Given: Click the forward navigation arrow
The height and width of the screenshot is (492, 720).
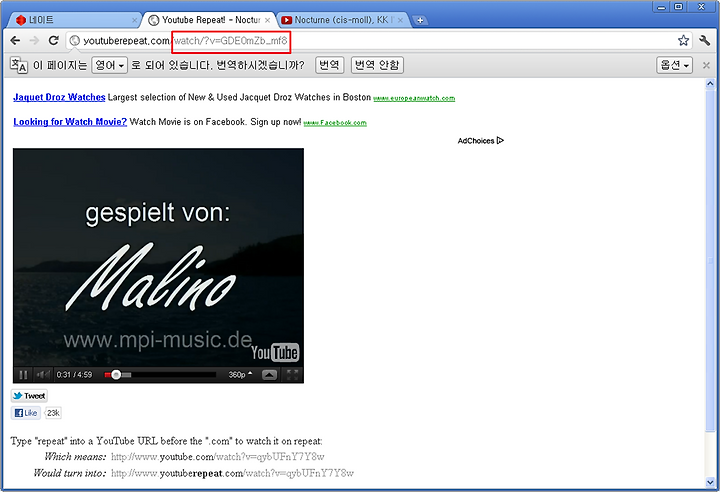Looking at the screenshot, I should coord(34,40).
